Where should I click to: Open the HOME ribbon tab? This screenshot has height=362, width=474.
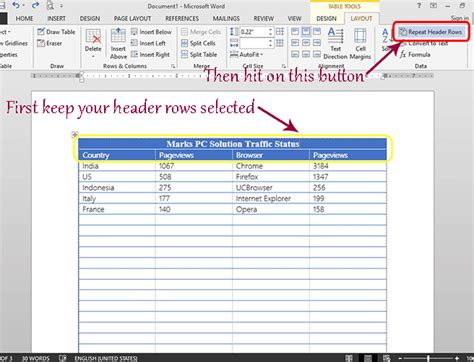coord(24,19)
